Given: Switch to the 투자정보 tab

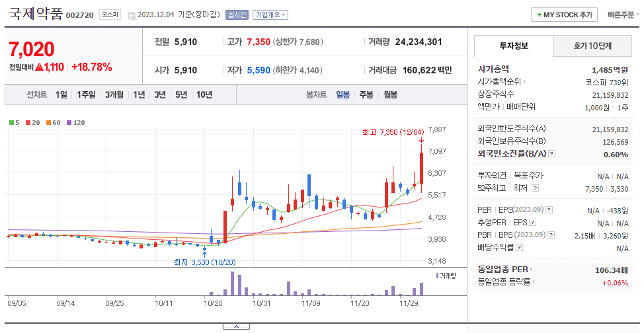Looking at the screenshot, I should [x=514, y=46].
